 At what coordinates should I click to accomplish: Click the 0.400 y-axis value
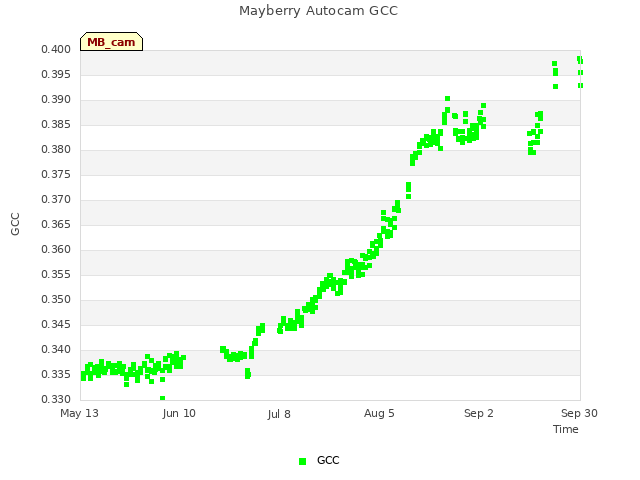click(56, 50)
